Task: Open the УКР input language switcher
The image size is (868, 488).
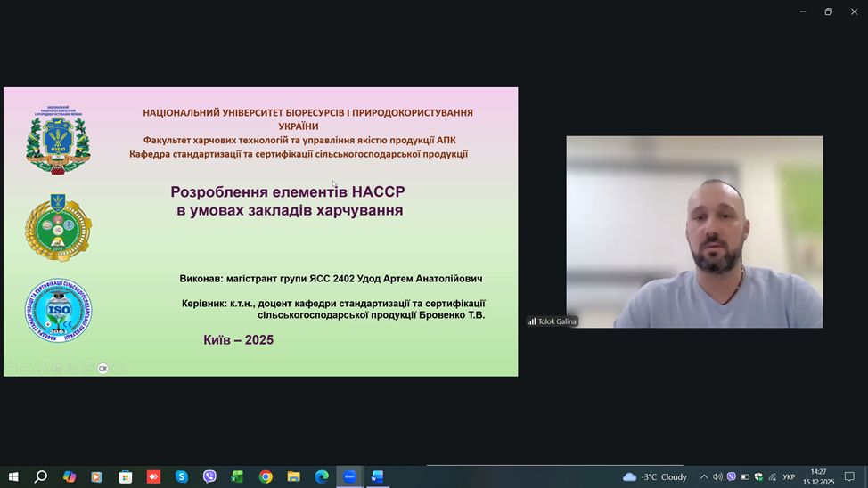Action: 789,476
